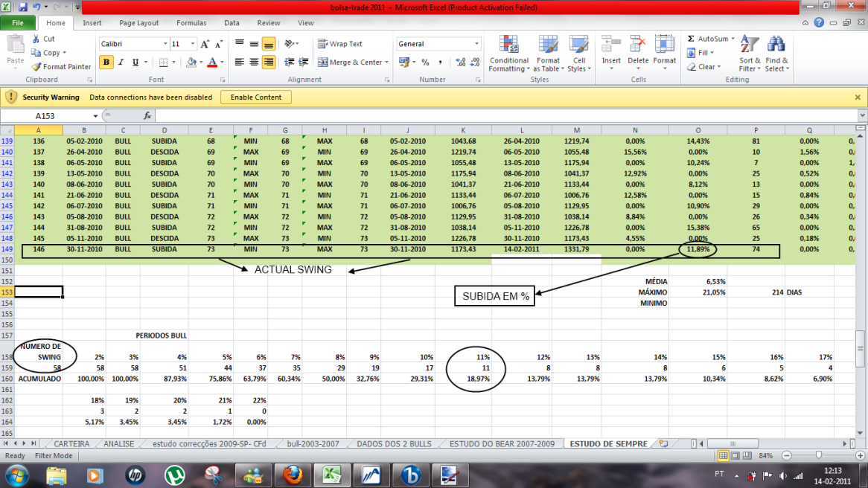The width and height of the screenshot is (868, 488).
Task: Toggle Align Text Right
Action: coord(269,62)
